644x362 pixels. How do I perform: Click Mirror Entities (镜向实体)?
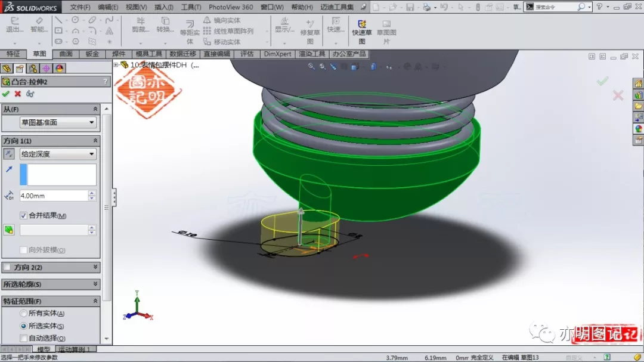click(222, 20)
